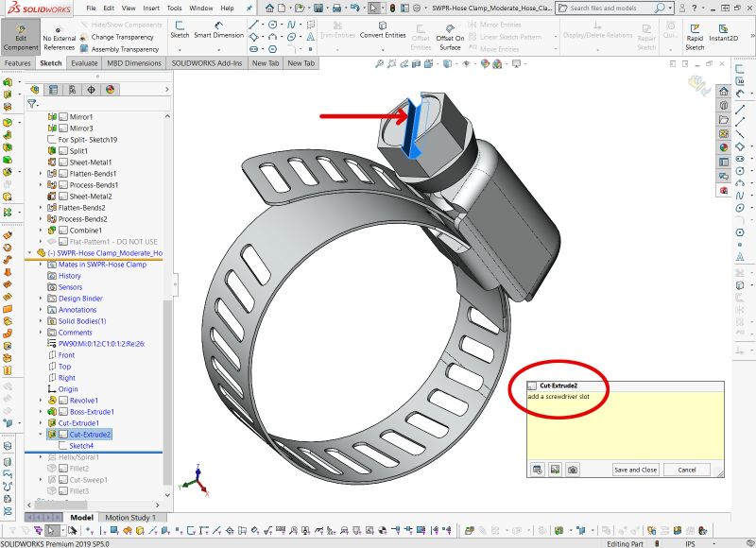Click into the comment text area
Viewport: 756px width, 548px height.
coord(625,426)
